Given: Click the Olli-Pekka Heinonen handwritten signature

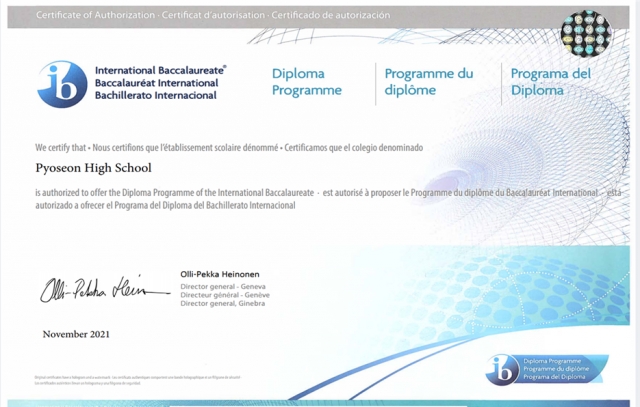Looking at the screenshot, I should coord(104,289).
